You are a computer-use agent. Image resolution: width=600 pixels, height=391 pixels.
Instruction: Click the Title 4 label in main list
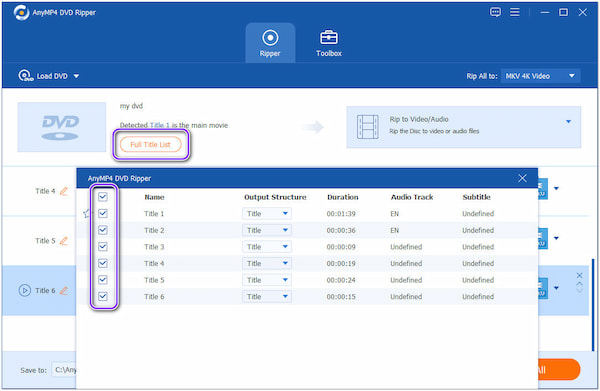coord(45,191)
